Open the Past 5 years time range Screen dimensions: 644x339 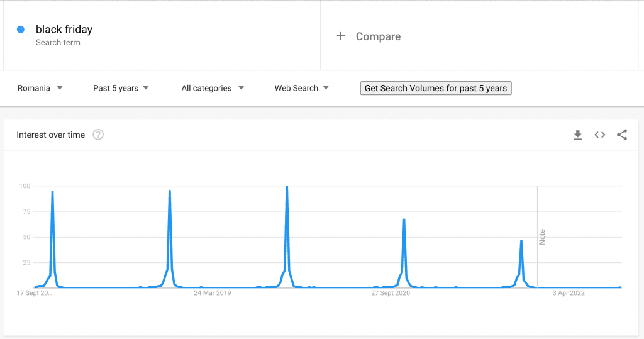(x=121, y=88)
